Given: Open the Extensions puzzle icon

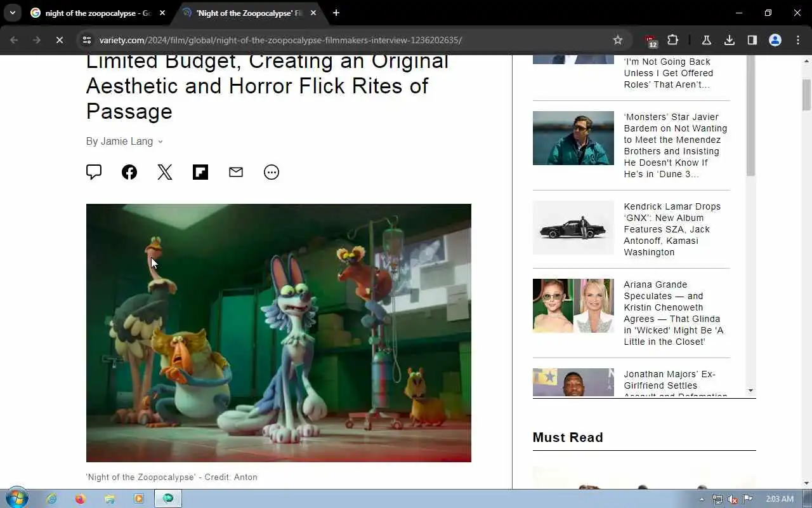Looking at the screenshot, I should [673, 40].
